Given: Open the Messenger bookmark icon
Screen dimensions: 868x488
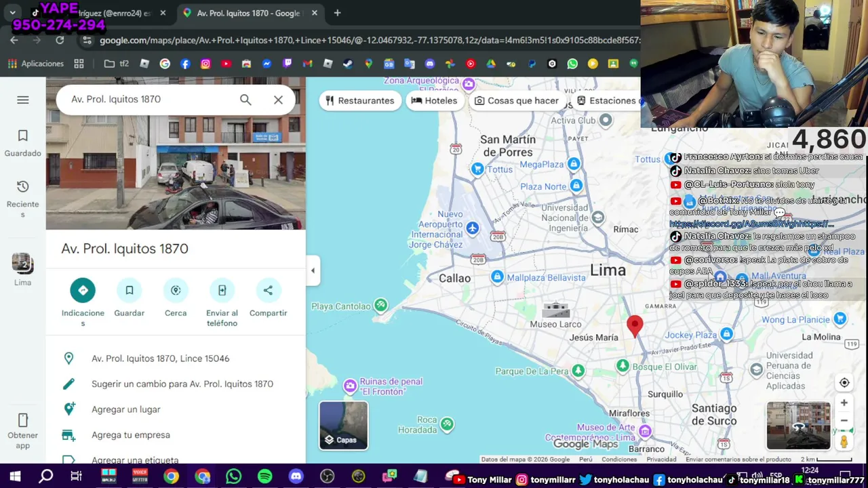Looking at the screenshot, I should 267,64.
